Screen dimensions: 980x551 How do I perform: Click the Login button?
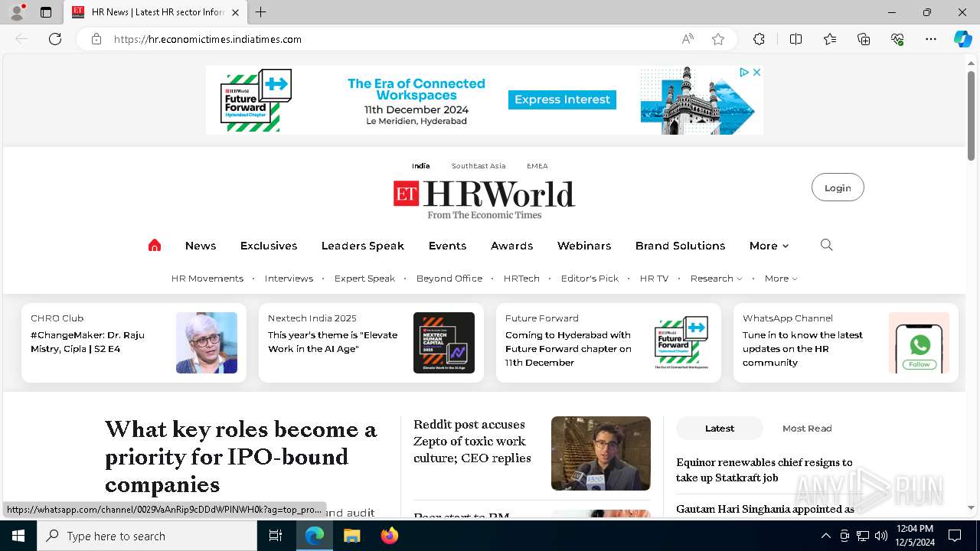click(838, 187)
